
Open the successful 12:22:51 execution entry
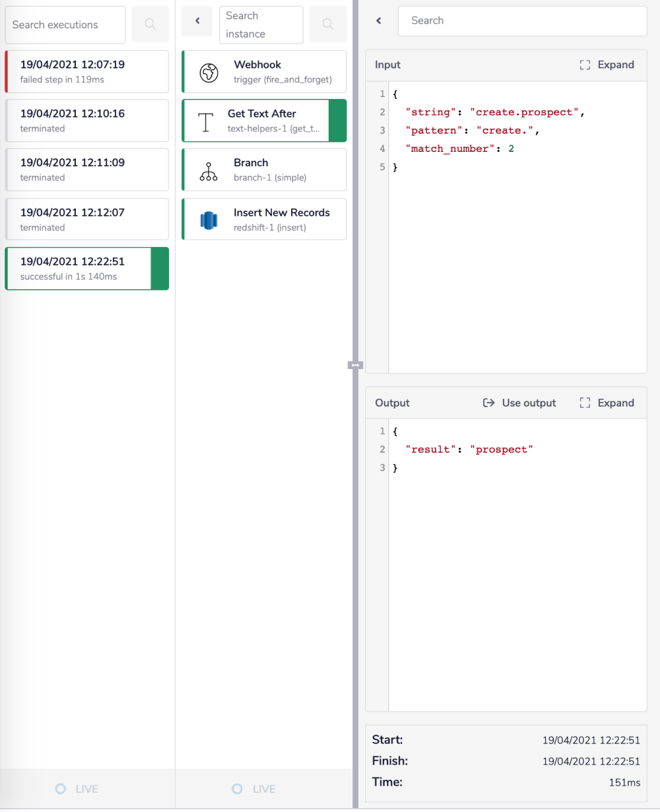click(86, 268)
